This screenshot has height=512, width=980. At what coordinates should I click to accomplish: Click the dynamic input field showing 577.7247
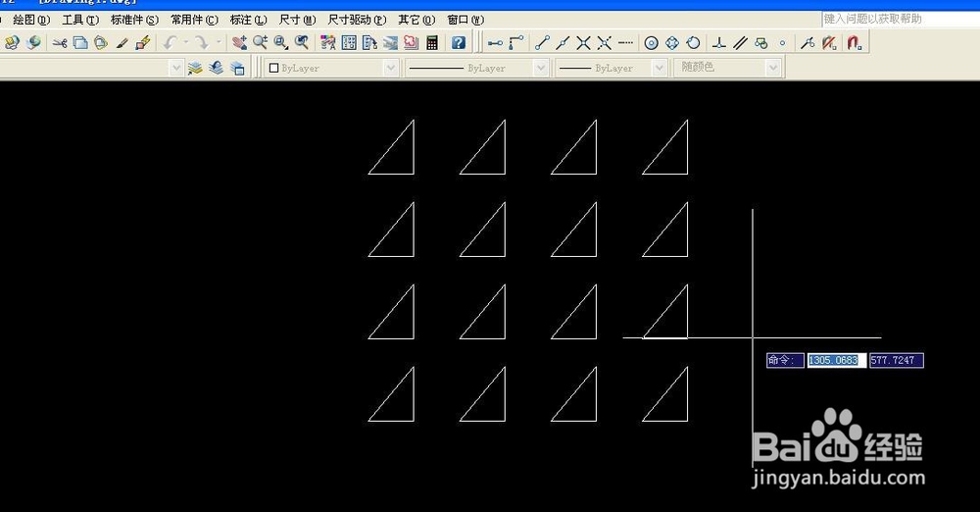pos(897,361)
